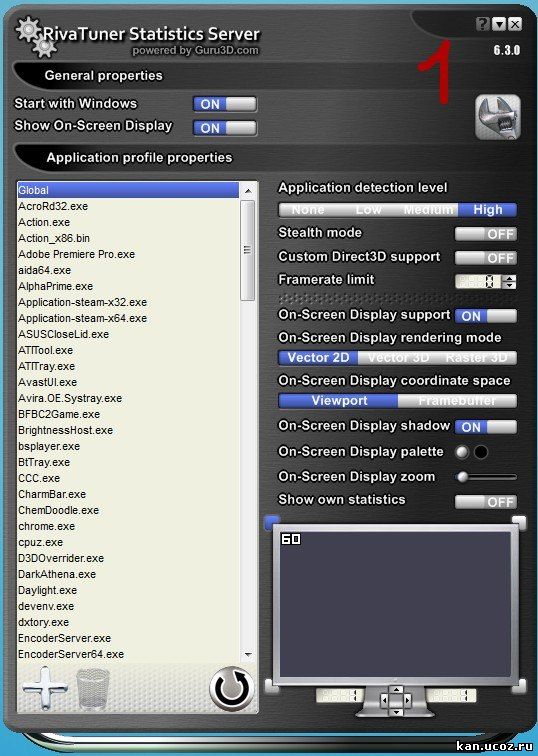Choose Raster 3D rendering mode
This screenshot has width=538, height=756.
tap(477, 358)
